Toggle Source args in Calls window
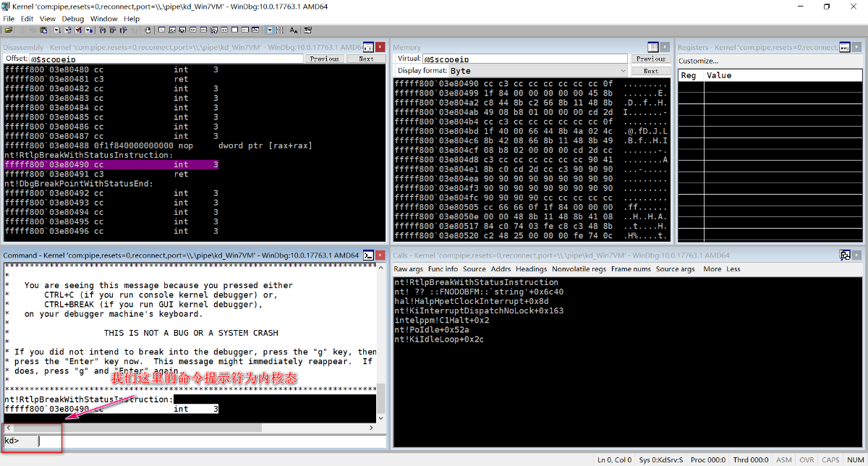This screenshot has height=466, width=868. tap(676, 269)
